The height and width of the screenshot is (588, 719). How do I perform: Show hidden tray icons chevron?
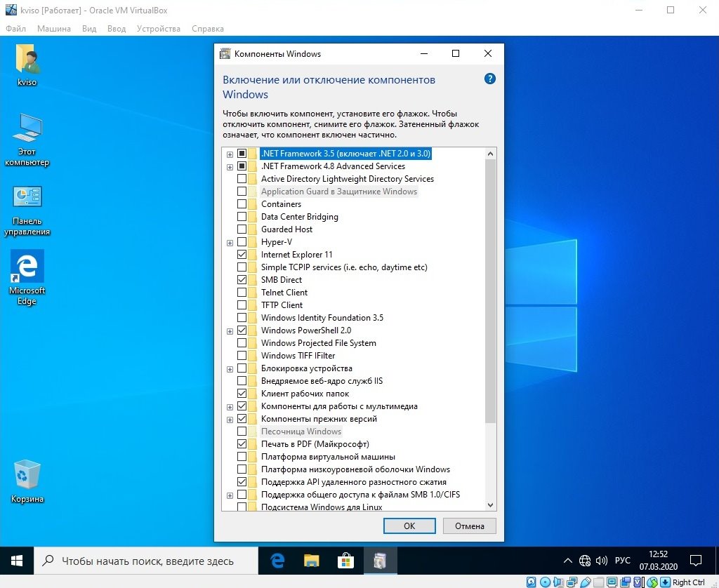(567, 561)
